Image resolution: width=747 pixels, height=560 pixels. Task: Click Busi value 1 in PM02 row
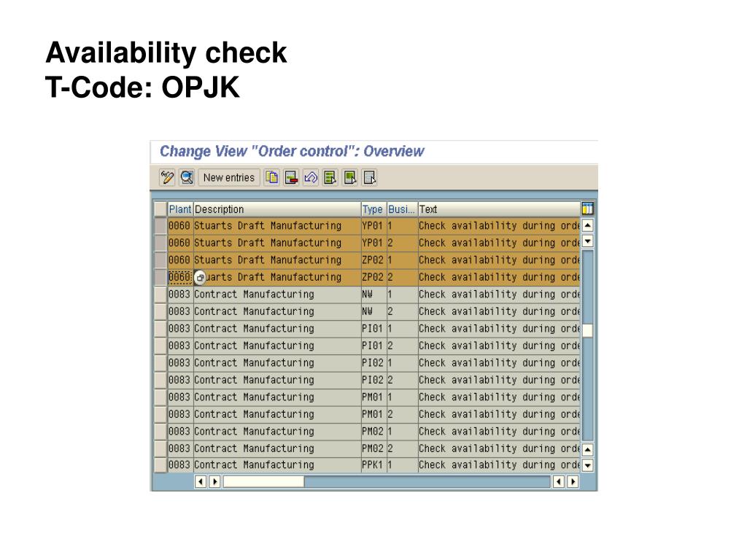402,432
